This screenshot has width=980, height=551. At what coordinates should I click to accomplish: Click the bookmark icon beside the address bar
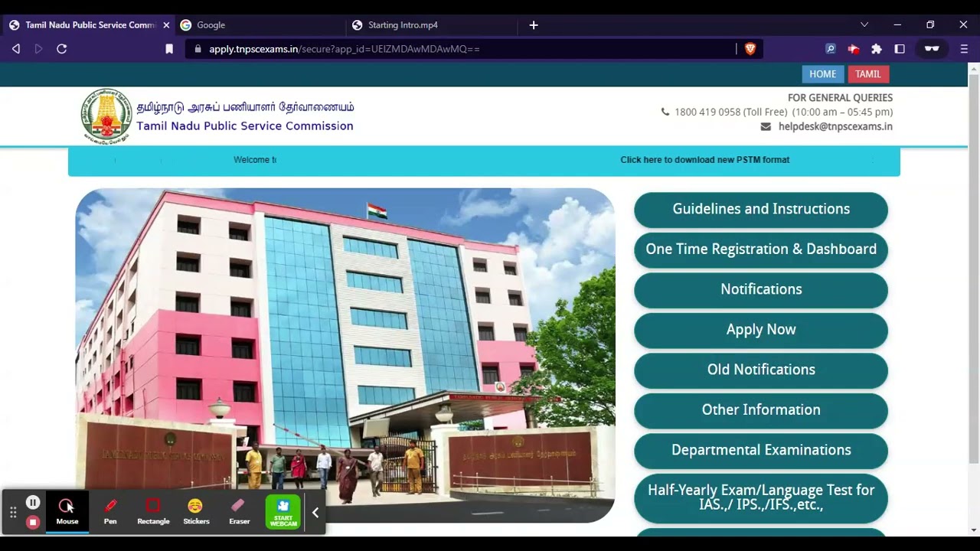pos(169,49)
